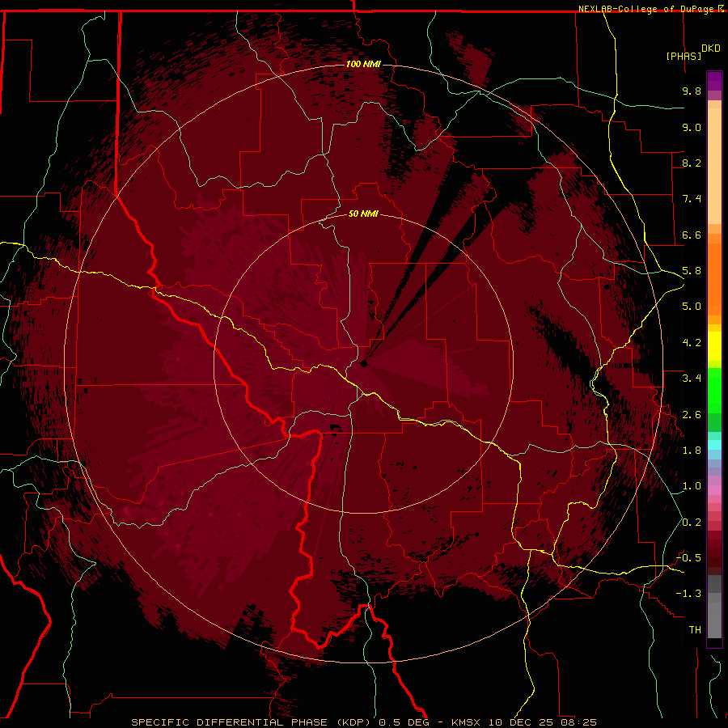
Task: Click the 1.0 legend value
Action: point(692,486)
